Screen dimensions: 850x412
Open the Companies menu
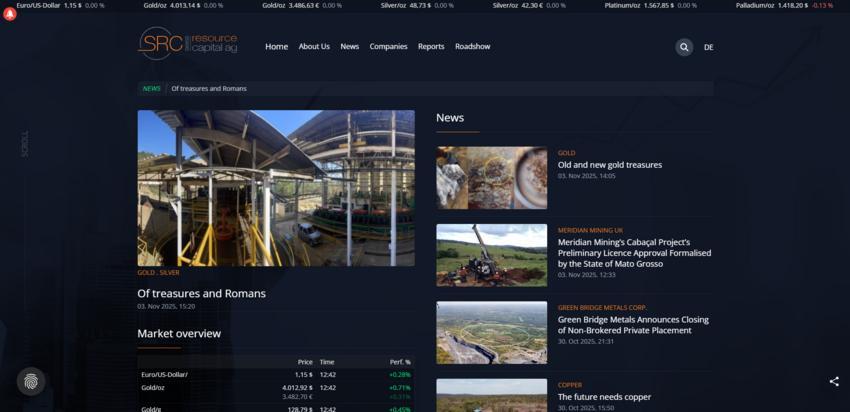tap(388, 47)
